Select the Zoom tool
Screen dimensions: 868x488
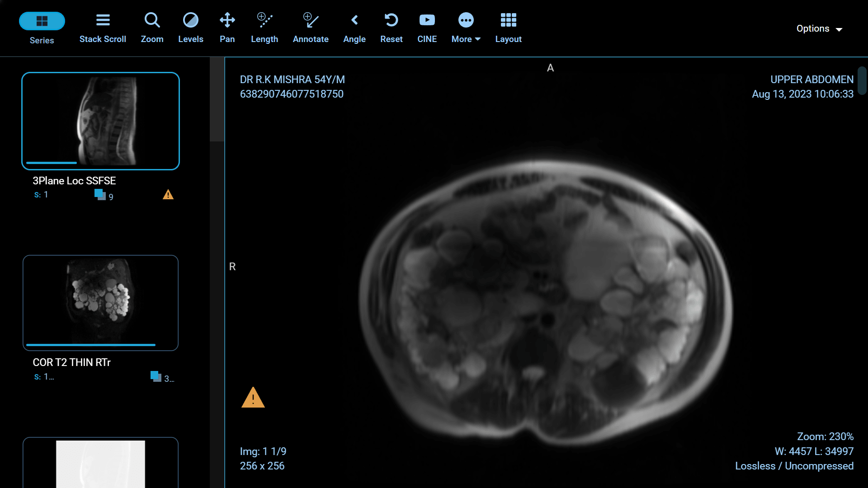[x=152, y=27]
